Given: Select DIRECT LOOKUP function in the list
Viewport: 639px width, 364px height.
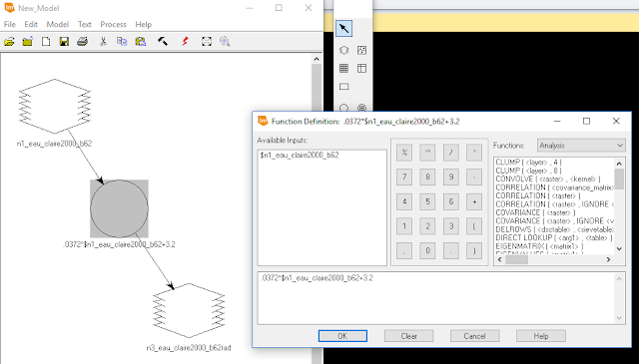Looking at the screenshot, I should [x=554, y=237].
